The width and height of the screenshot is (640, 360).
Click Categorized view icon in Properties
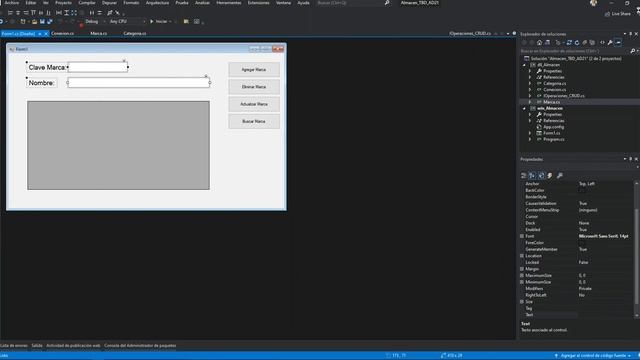[x=524, y=176]
